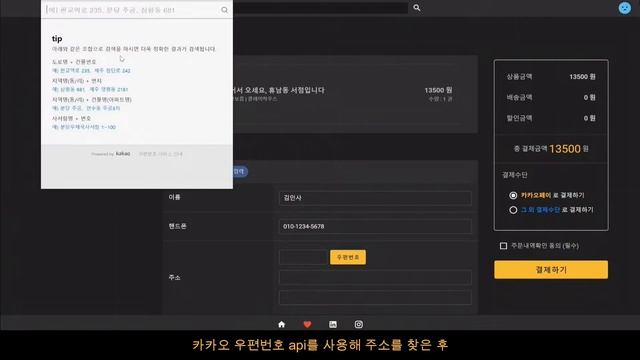Click the empty postcode field beside 우편번호
Viewport: 640px width, 360px height.
click(x=303, y=257)
